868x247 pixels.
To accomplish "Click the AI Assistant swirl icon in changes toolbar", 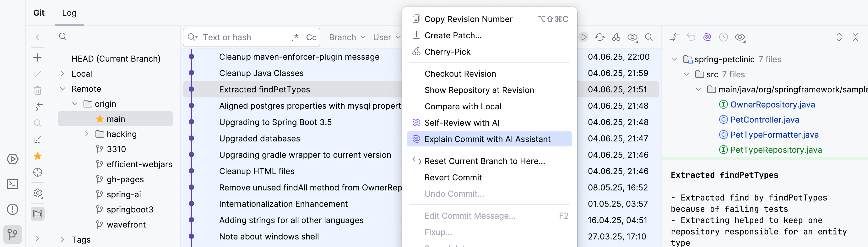I will (x=707, y=37).
